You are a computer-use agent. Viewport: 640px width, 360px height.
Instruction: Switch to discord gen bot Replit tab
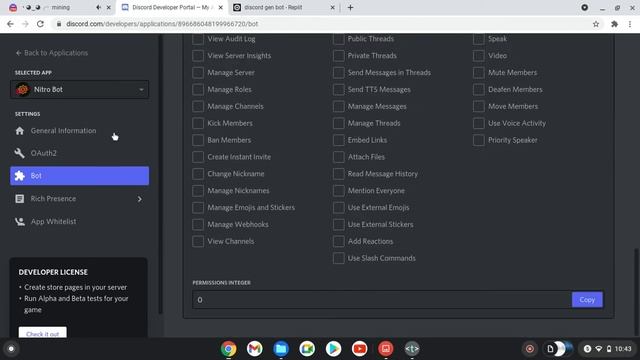pyautogui.click(x=284, y=7)
